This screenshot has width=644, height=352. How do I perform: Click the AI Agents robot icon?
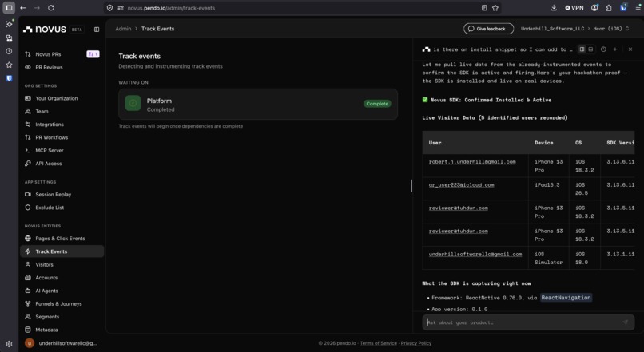pos(28,291)
